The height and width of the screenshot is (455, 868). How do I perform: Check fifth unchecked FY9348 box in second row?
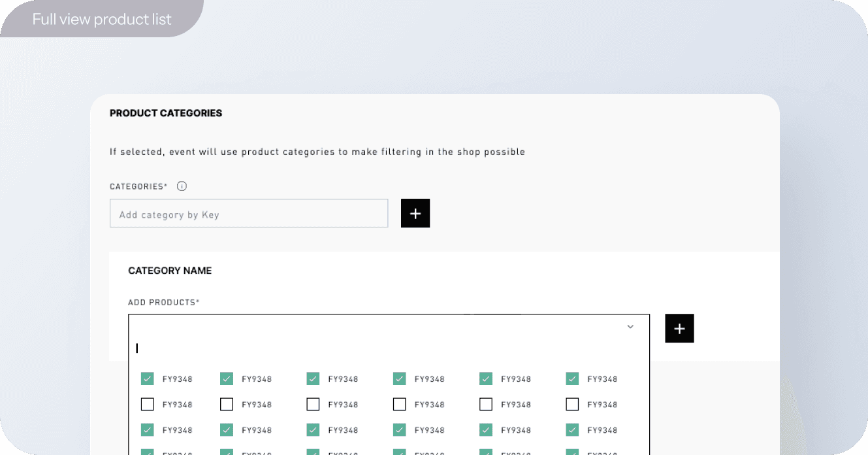coord(486,405)
